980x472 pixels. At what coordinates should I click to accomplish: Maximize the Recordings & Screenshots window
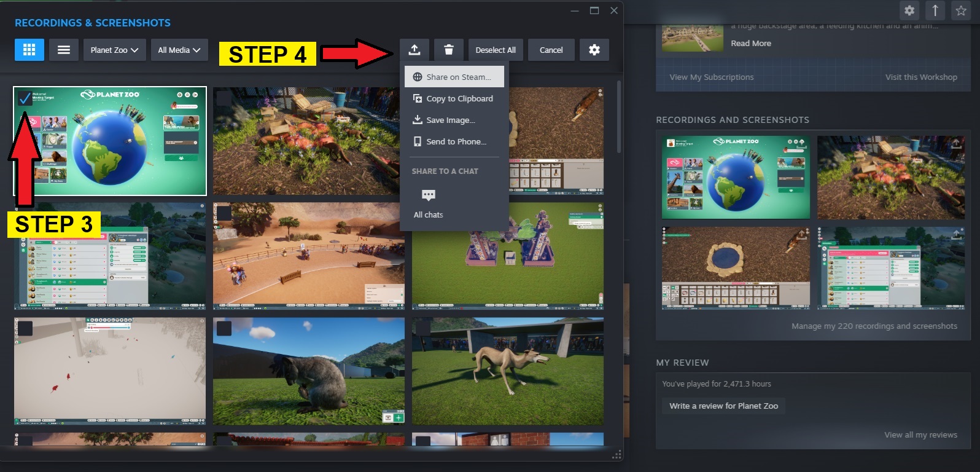(x=594, y=10)
